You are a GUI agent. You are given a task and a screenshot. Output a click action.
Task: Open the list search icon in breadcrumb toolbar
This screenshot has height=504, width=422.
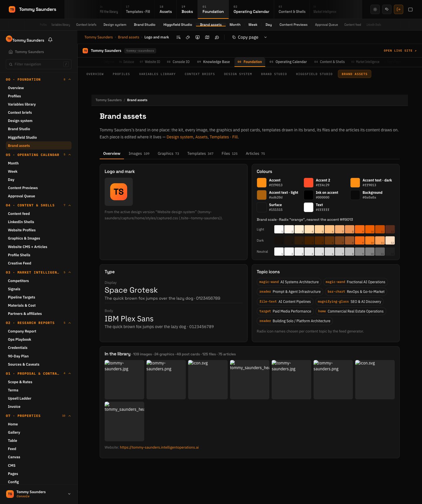pyautogui.click(x=178, y=37)
